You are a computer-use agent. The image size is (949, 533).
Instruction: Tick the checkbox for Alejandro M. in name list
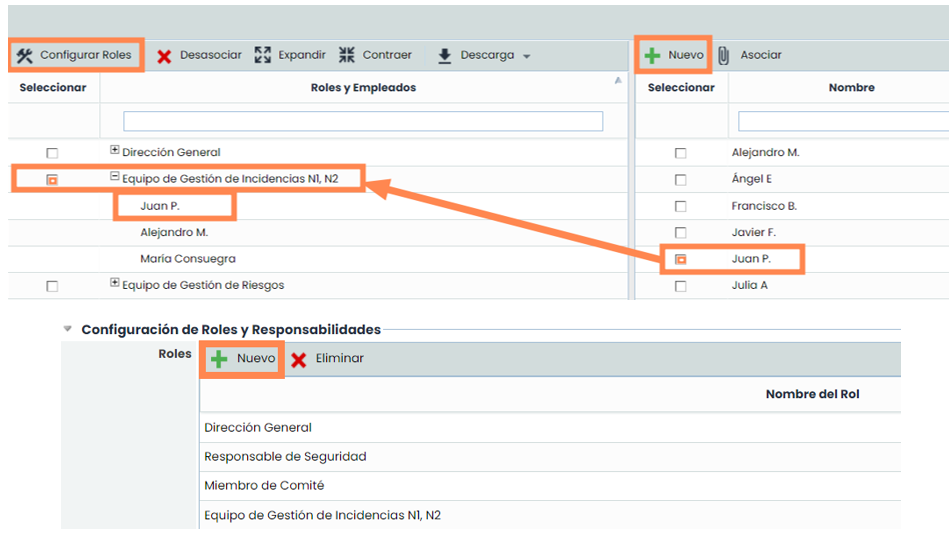[681, 153]
